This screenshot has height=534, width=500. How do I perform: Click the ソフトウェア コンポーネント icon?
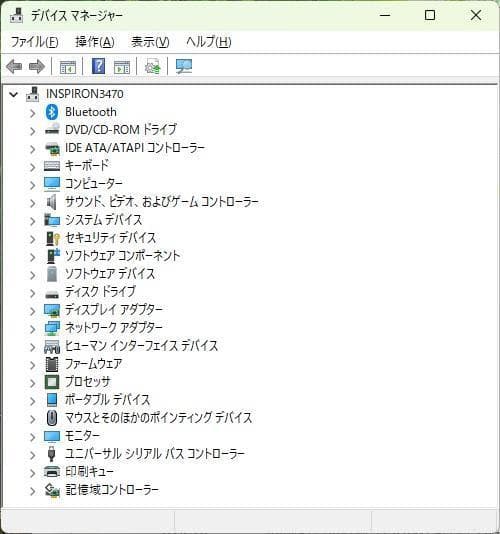click(x=53, y=256)
